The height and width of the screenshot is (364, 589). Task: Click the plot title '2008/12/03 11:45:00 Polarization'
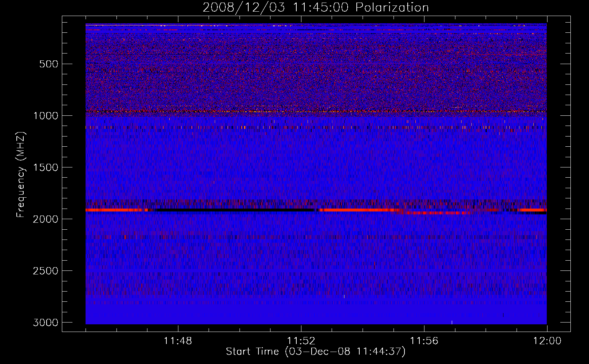tap(316, 7)
